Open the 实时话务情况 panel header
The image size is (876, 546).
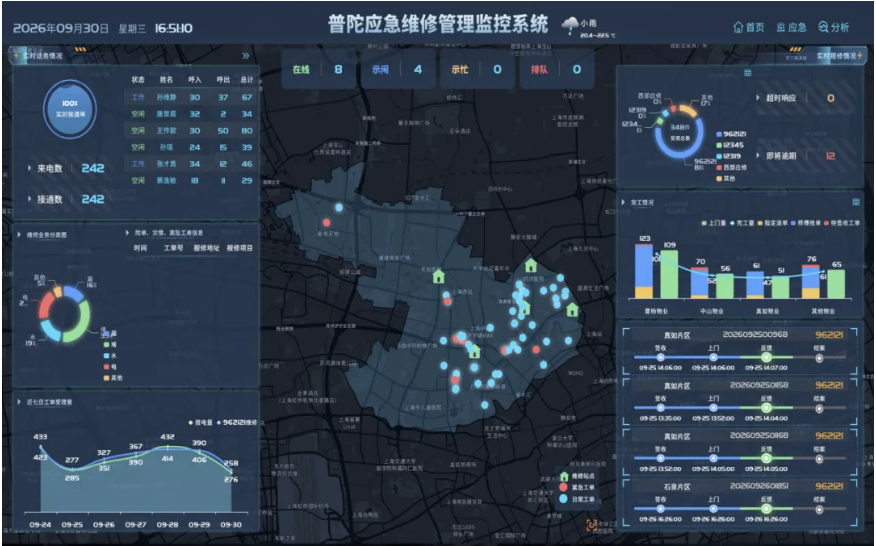[42, 56]
